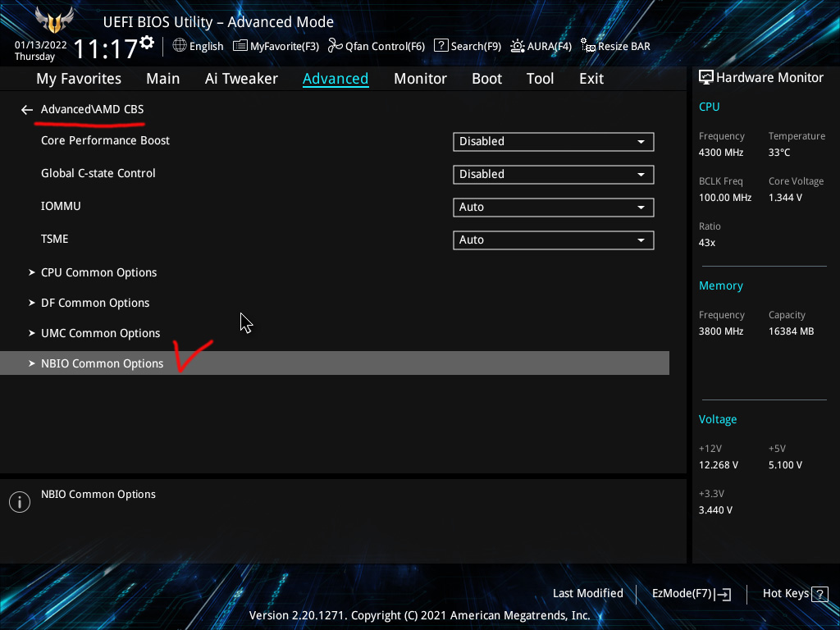Click the 01/13/2022 date text
This screenshot has width=840, height=630.
click(41, 45)
